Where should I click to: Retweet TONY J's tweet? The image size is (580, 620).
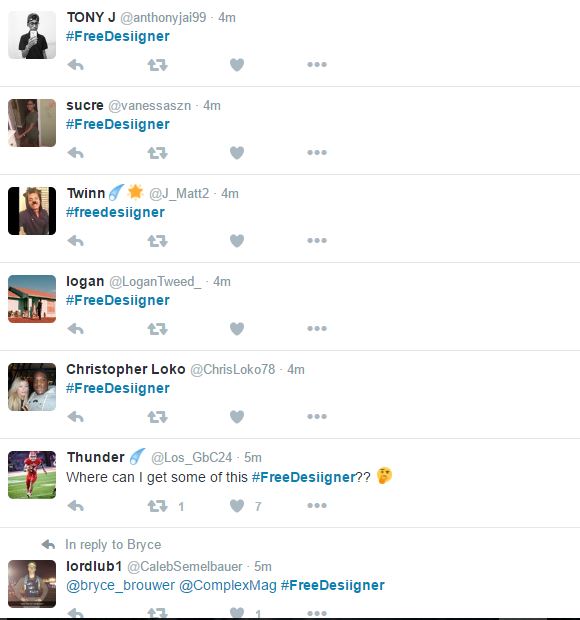coord(157,64)
